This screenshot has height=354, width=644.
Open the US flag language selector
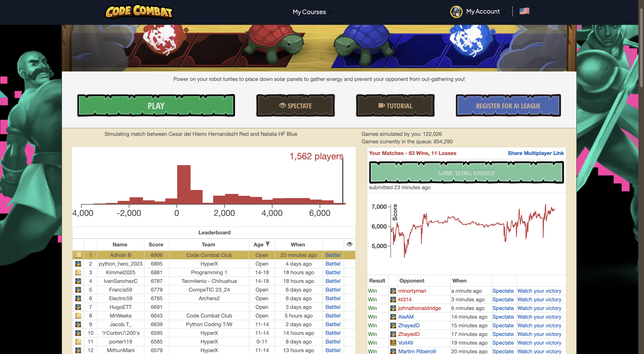pos(524,11)
